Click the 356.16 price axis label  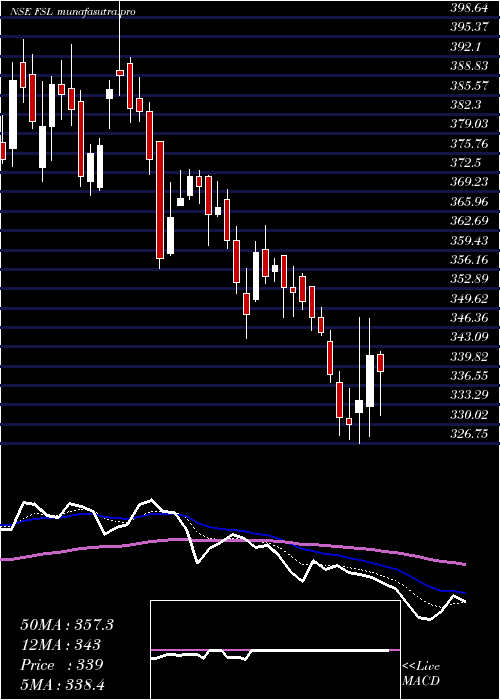coord(469,260)
